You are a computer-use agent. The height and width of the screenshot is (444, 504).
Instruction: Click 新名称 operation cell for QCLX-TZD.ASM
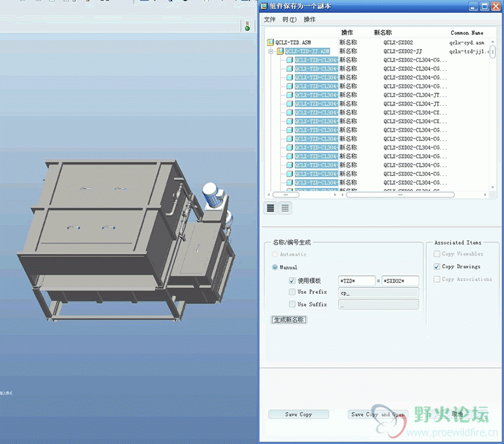tap(348, 42)
